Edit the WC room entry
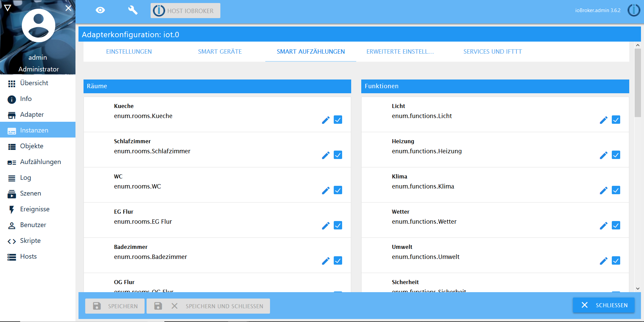 [326, 191]
